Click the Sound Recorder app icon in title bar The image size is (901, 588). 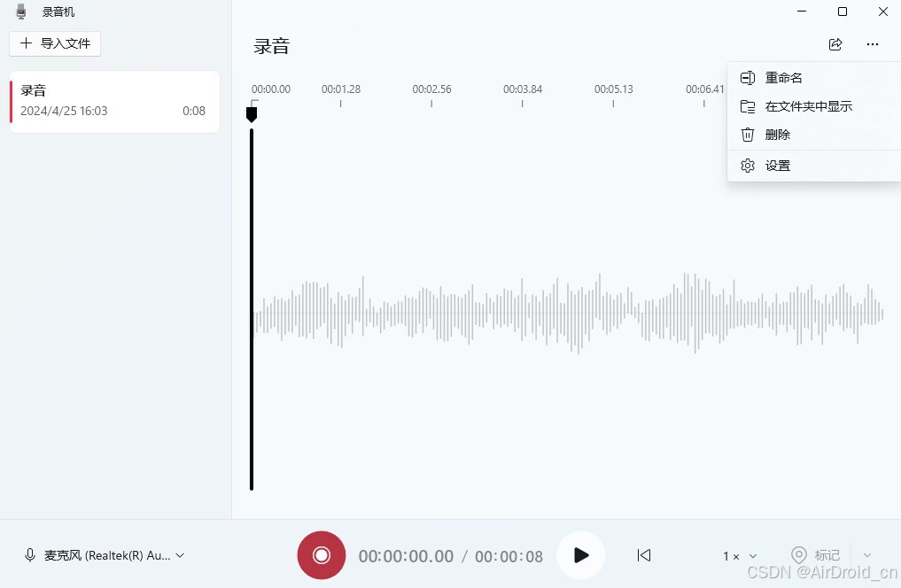21,12
